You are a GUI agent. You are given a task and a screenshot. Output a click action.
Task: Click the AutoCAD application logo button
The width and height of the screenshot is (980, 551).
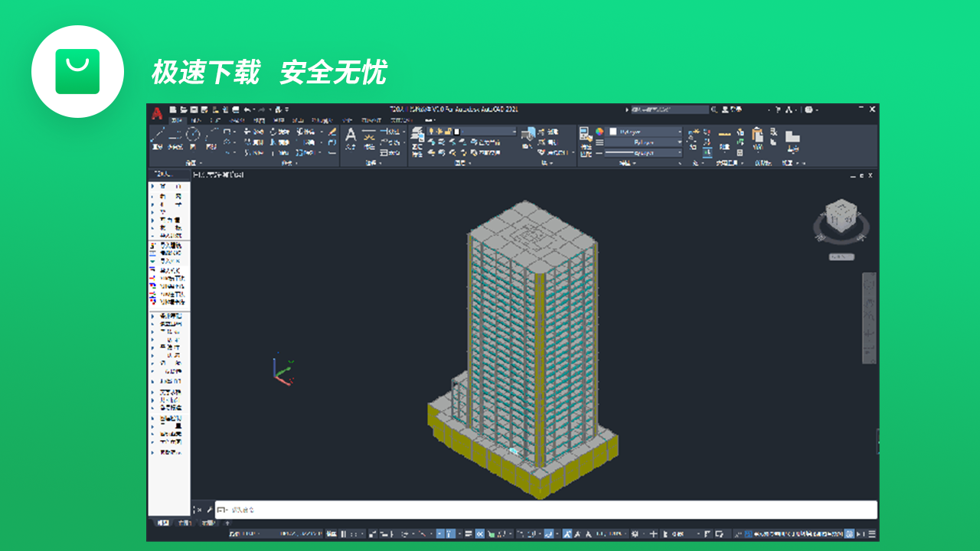[155, 109]
